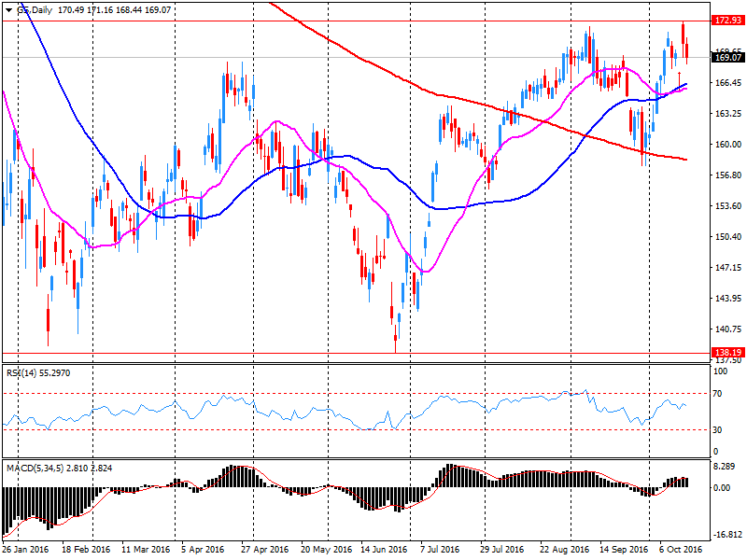Click the 6 Oct 2016 date label
This screenshot has height=560, width=747.
coord(681,550)
